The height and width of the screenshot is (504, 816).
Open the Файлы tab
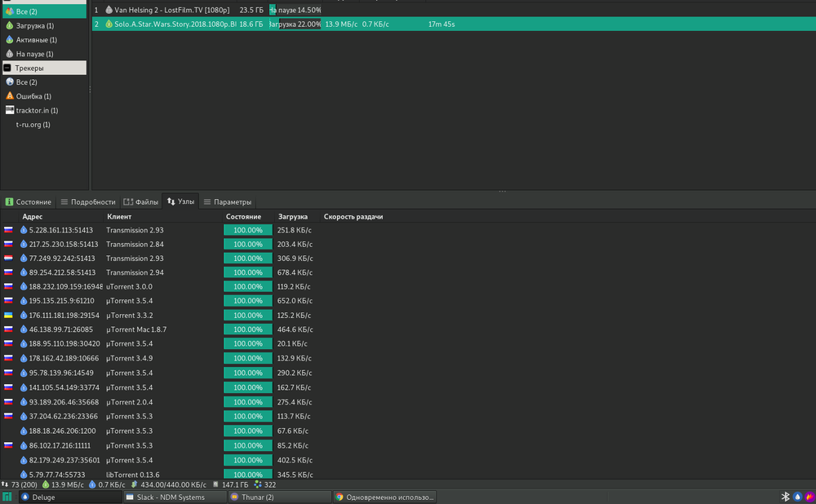[x=141, y=201]
